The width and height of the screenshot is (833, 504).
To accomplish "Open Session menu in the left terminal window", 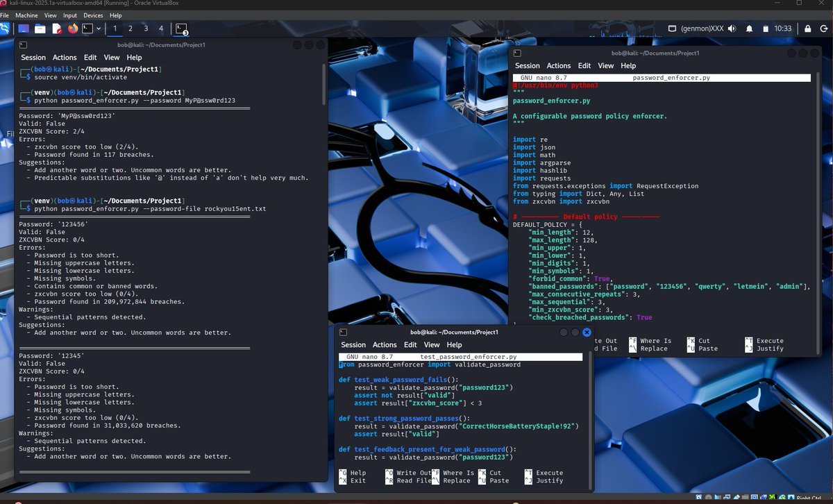I will (x=33, y=58).
